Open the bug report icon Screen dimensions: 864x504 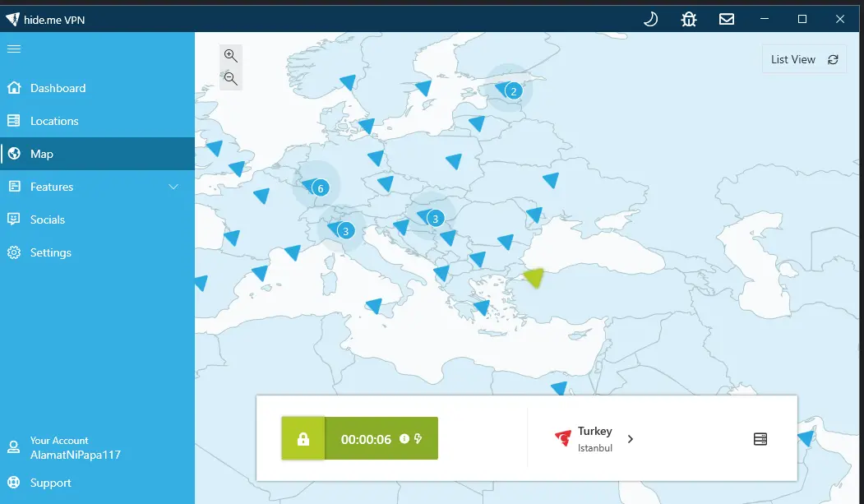689,19
